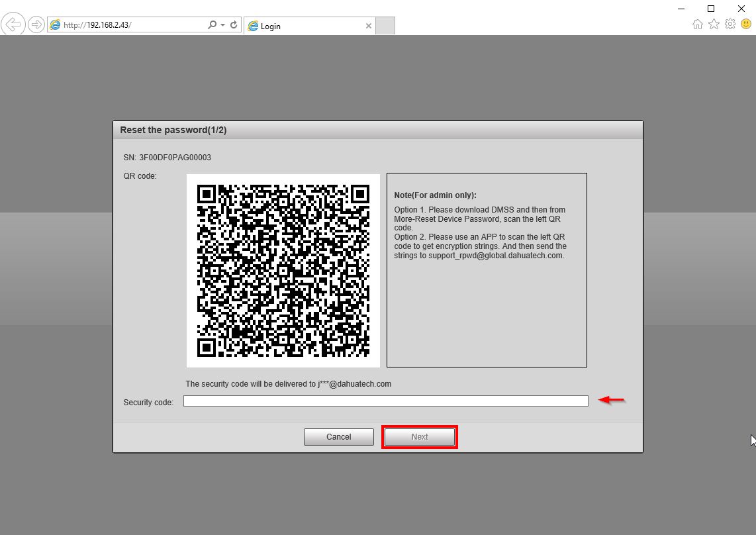This screenshot has height=535, width=756.
Task: Select the Login browser tab
Action: [298, 26]
